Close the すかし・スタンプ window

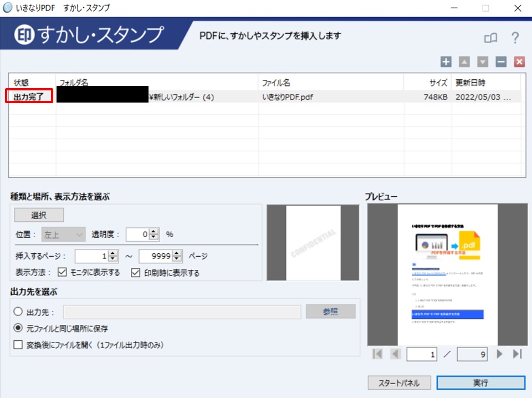tap(518, 8)
